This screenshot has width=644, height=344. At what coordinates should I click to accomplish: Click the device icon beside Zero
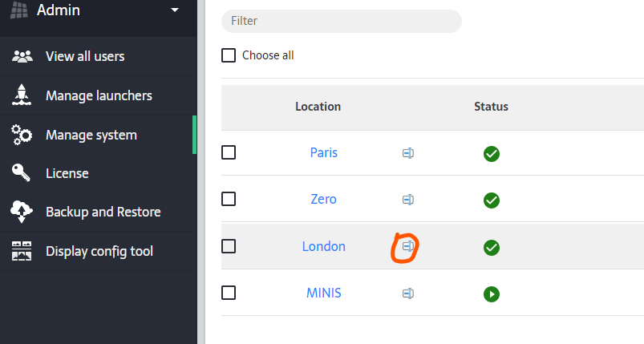pyautogui.click(x=408, y=200)
